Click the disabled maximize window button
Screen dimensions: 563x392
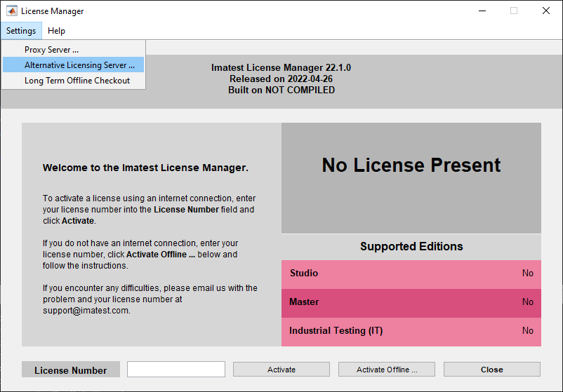pos(514,11)
